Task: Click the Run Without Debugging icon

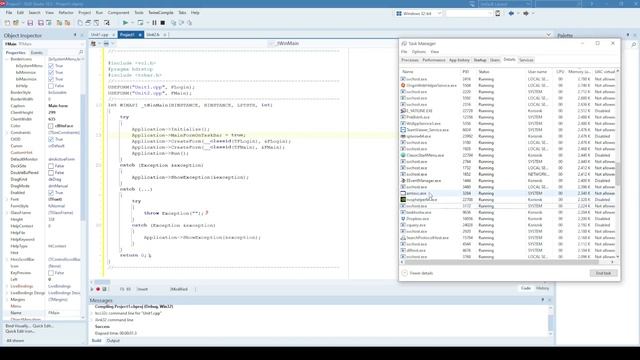Action: 140,23
